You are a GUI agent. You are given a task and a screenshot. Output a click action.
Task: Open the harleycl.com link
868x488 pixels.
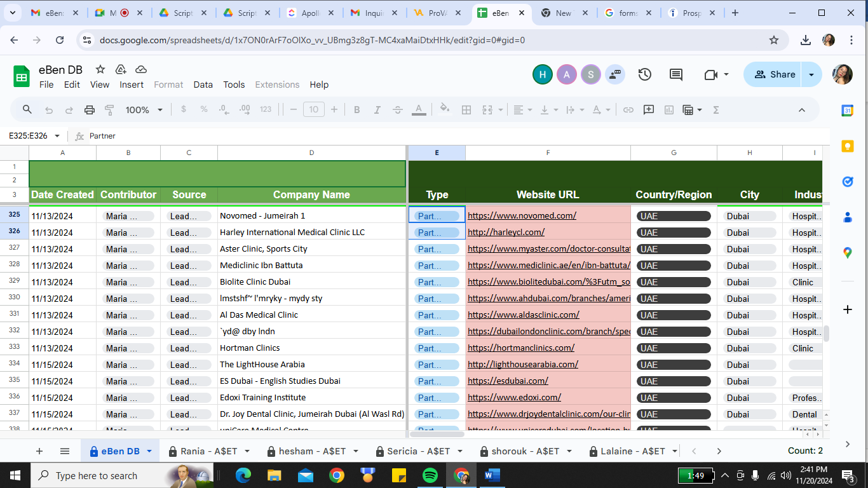(x=506, y=232)
